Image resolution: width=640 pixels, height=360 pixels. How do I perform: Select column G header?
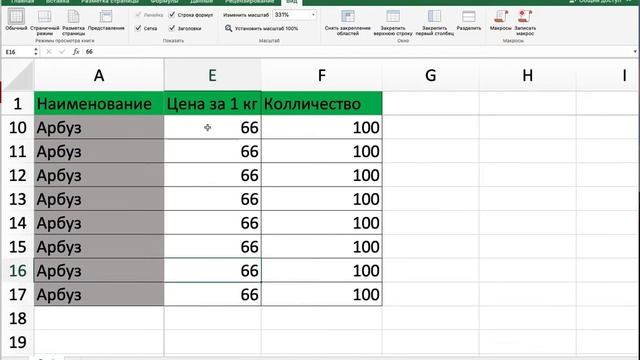pos(431,75)
